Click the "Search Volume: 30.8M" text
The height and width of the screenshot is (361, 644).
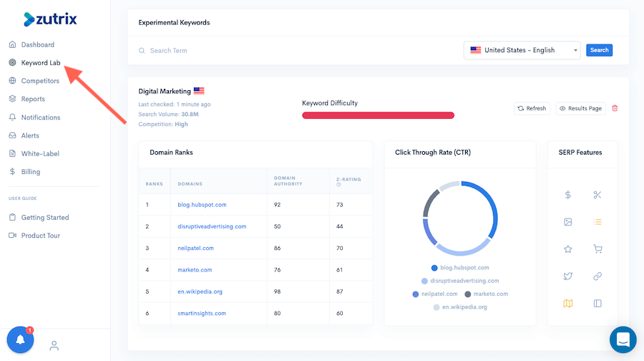168,115
